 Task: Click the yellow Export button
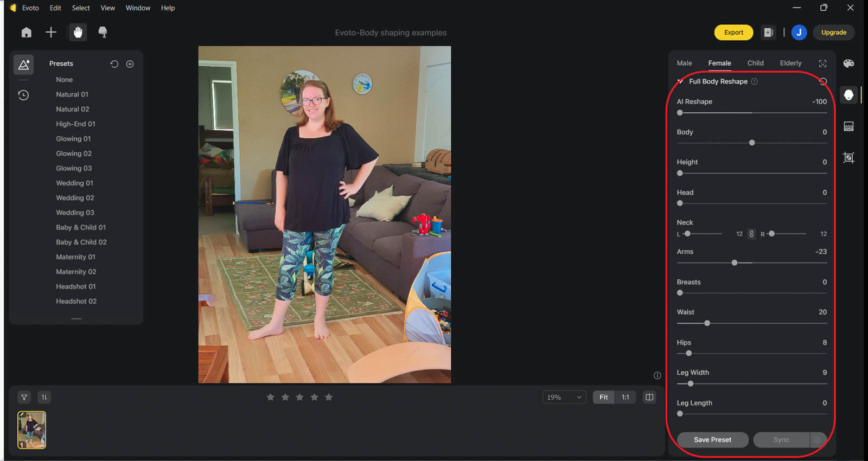click(x=733, y=33)
